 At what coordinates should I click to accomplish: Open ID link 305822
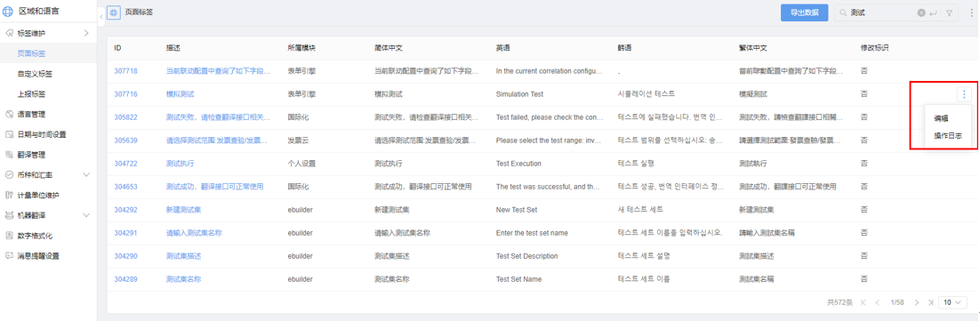[125, 117]
